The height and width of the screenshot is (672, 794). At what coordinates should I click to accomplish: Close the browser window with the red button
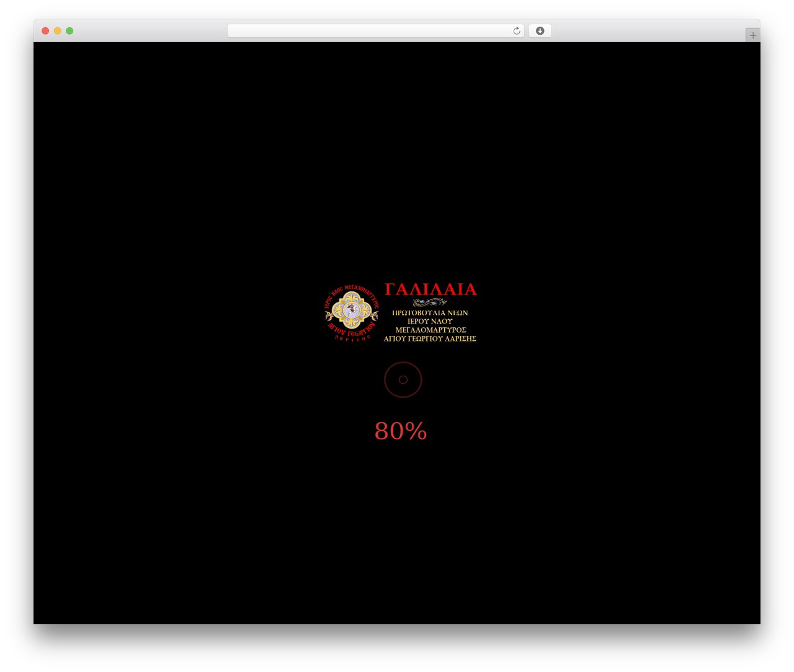tap(45, 31)
